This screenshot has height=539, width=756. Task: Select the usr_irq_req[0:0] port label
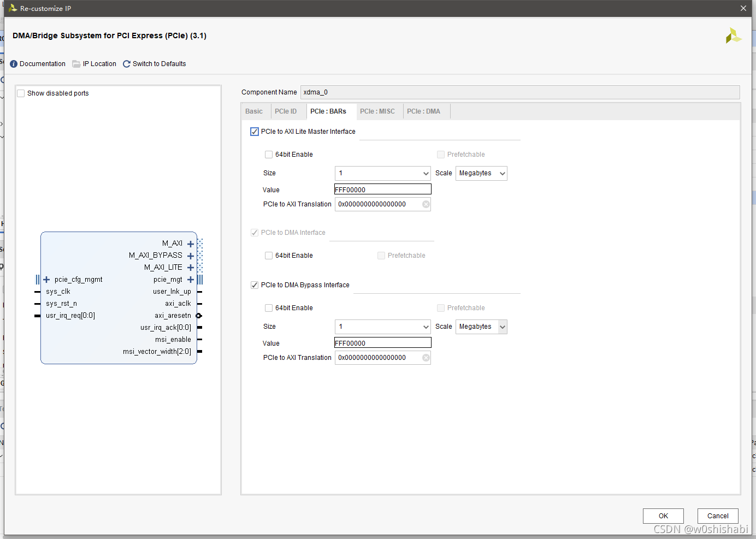[70, 316]
